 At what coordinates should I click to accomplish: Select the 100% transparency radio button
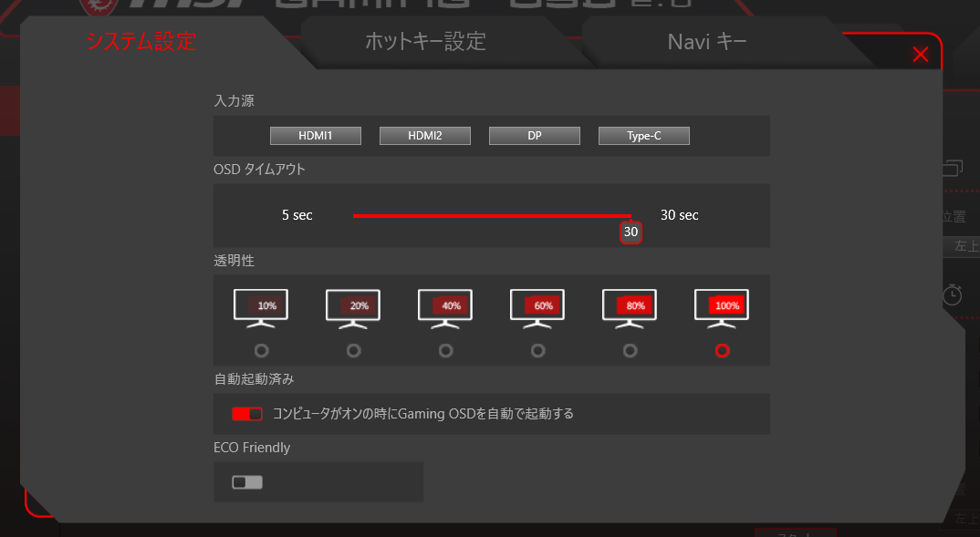722,351
